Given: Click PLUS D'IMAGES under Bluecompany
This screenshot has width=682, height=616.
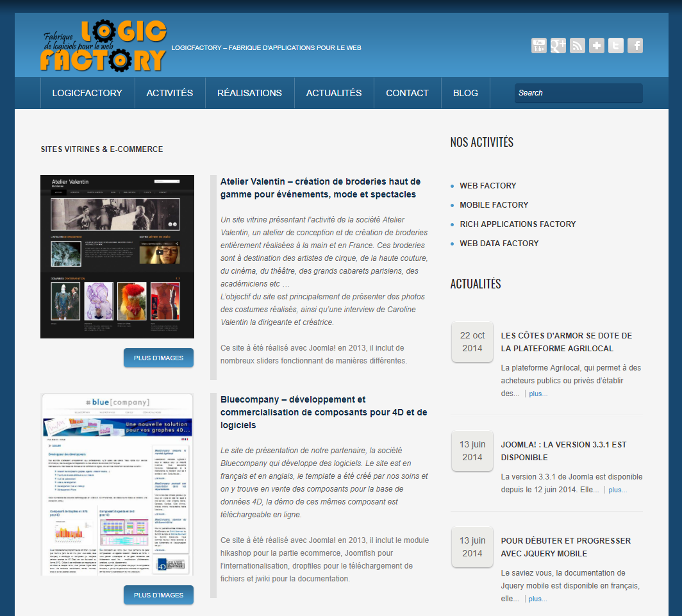Looking at the screenshot, I should click(159, 595).
